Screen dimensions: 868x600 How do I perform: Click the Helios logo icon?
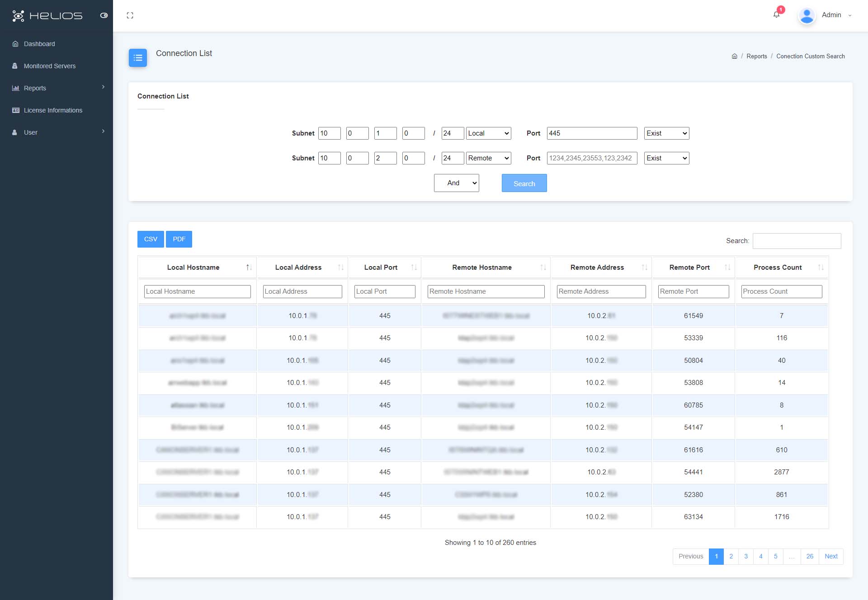19,15
